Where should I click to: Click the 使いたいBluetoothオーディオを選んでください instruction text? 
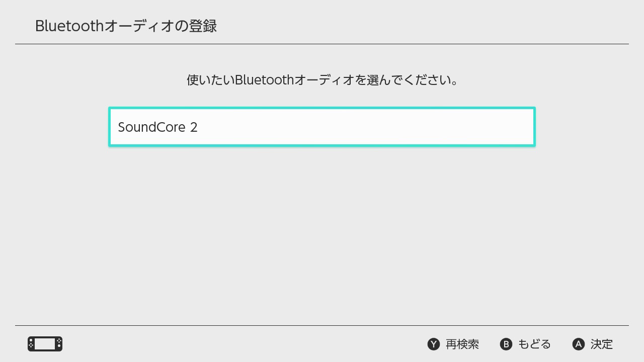(322, 80)
